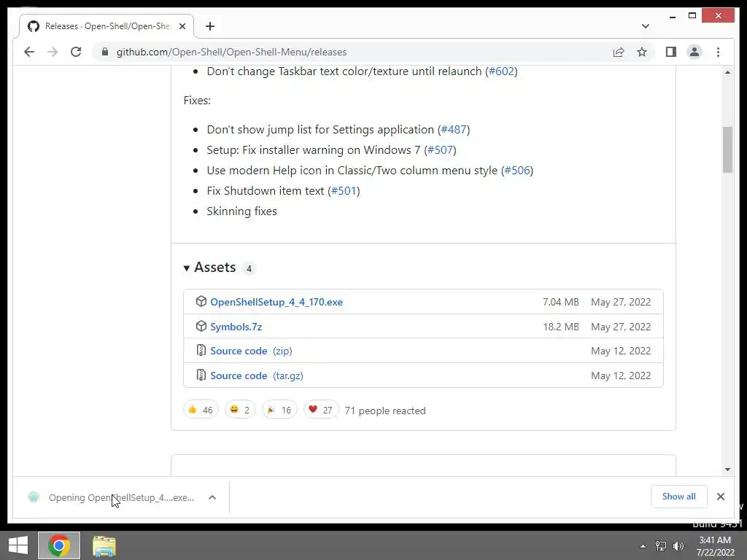Viewport: 747px width, 560px height.
Task: Click Chrome taskbar icon
Action: pos(59,545)
